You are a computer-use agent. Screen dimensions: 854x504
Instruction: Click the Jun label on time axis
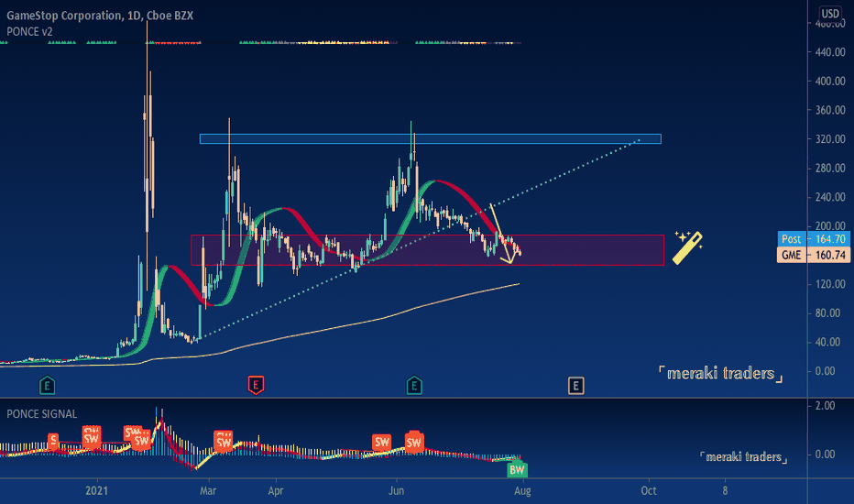point(397,490)
